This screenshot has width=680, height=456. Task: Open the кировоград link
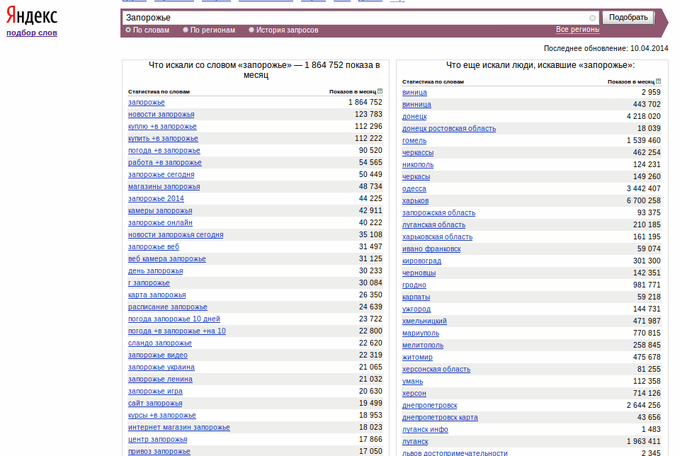(422, 261)
